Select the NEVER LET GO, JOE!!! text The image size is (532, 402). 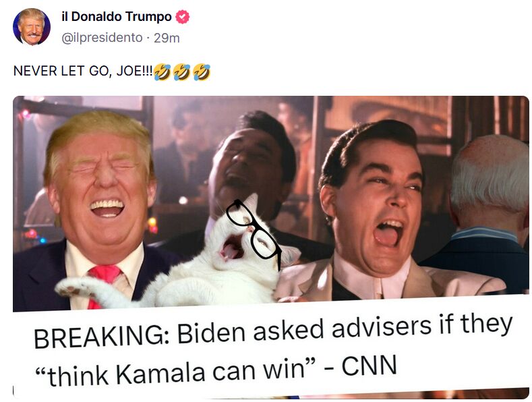tap(83, 71)
